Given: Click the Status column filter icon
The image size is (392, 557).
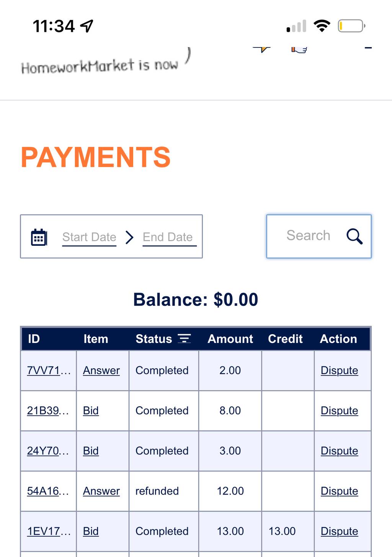Looking at the screenshot, I should click(185, 338).
